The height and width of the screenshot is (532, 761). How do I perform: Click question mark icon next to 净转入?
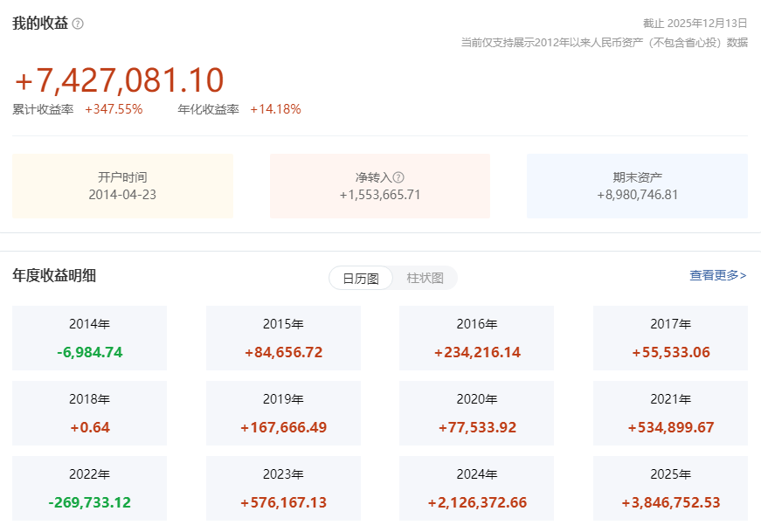[398, 176]
